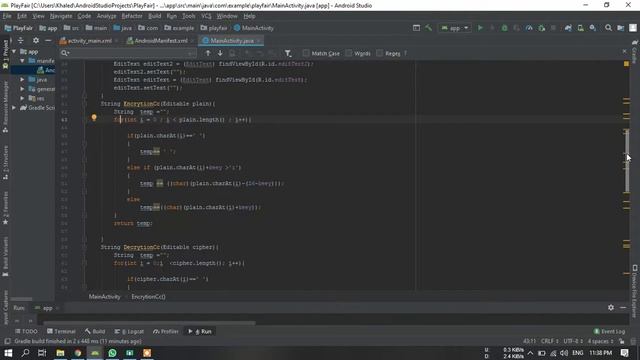Click the Search Everywhere magnifier in toolbar
Viewport: 640px width, 360px height.
click(608, 28)
